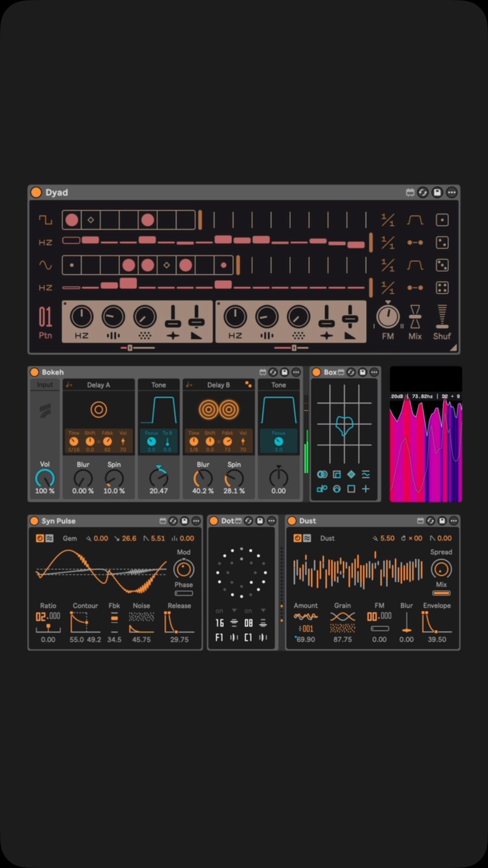The image size is (488, 868).
Task: Click the 16 steps value in Dot
Action: tap(219, 623)
